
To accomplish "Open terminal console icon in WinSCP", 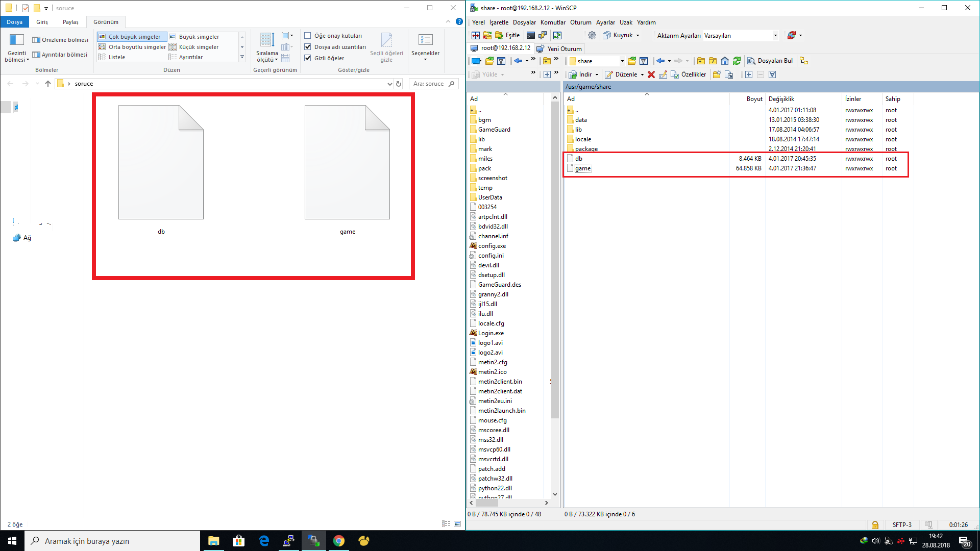I will (531, 35).
